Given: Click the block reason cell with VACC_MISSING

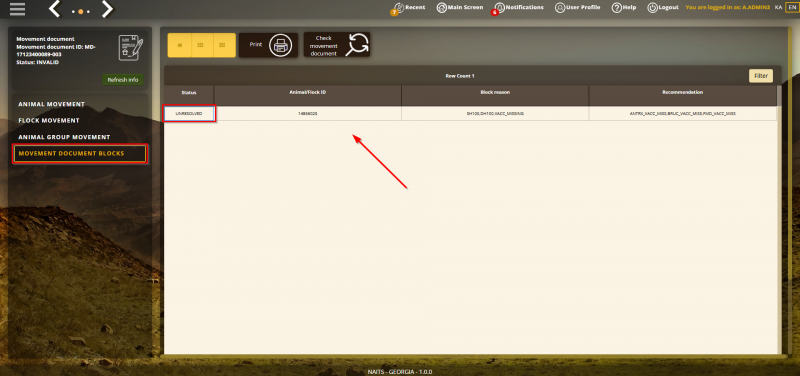Looking at the screenshot, I should (x=495, y=113).
